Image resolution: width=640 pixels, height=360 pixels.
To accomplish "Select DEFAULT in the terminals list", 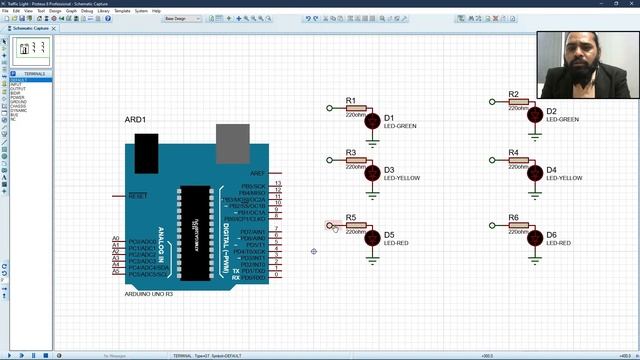I will point(31,80).
